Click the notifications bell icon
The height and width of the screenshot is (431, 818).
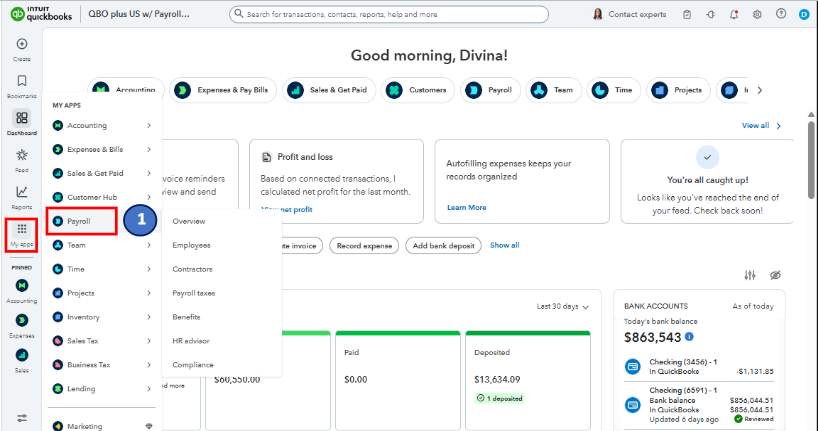click(735, 15)
